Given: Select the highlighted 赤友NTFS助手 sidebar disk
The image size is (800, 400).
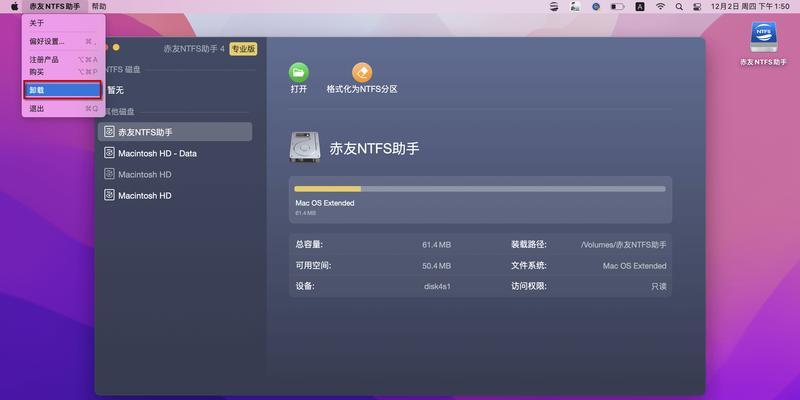Looking at the screenshot, I should coord(175,132).
